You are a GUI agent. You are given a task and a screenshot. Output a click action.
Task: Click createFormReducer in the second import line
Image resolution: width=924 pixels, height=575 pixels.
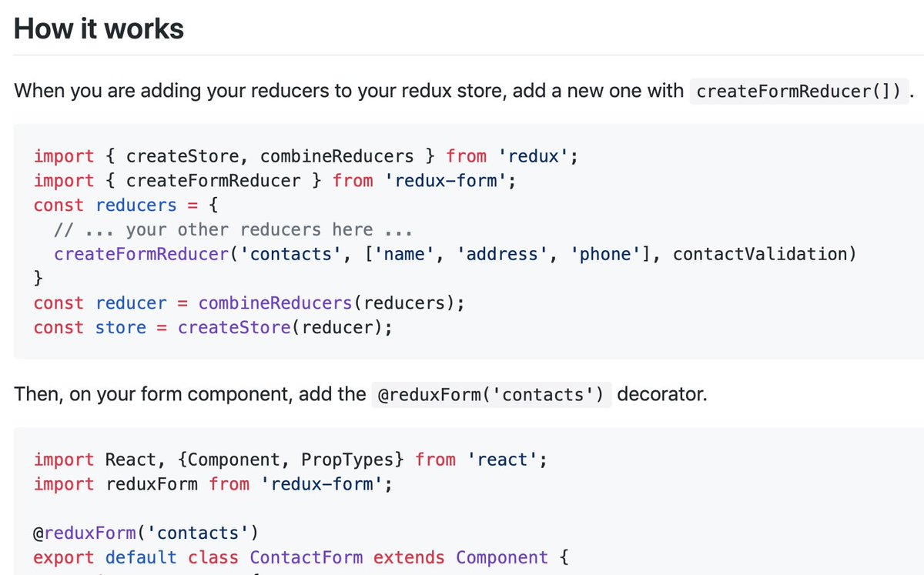(213, 181)
